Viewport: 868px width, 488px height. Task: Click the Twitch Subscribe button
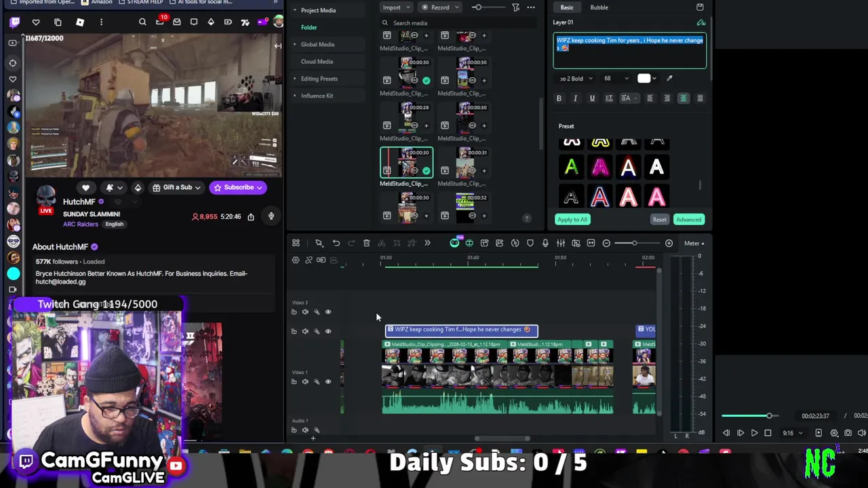[238, 188]
